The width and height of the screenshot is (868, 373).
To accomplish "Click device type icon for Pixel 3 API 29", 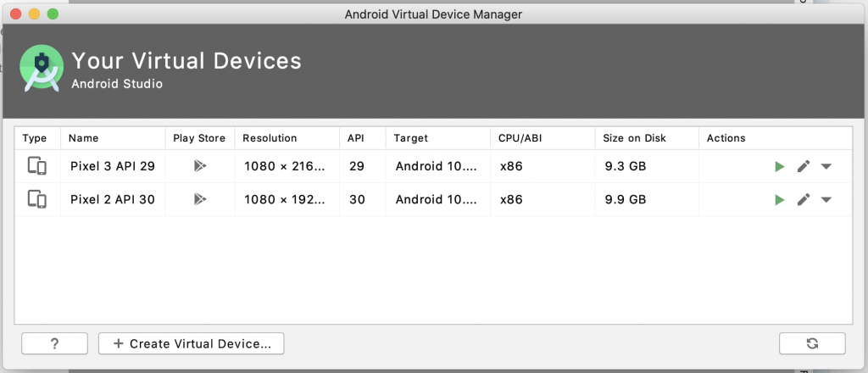I will coord(37,166).
